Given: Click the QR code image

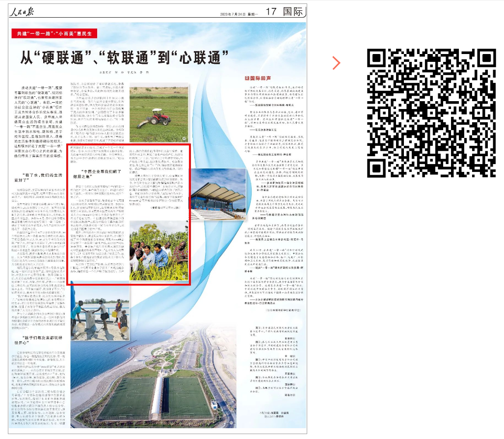Looking at the screenshot, I should (x=431, y=113).
